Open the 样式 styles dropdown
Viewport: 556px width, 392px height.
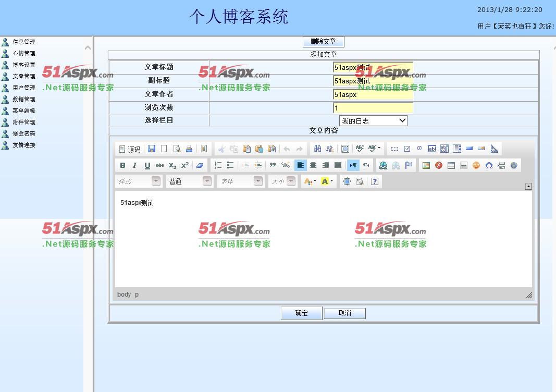(139, 181)
